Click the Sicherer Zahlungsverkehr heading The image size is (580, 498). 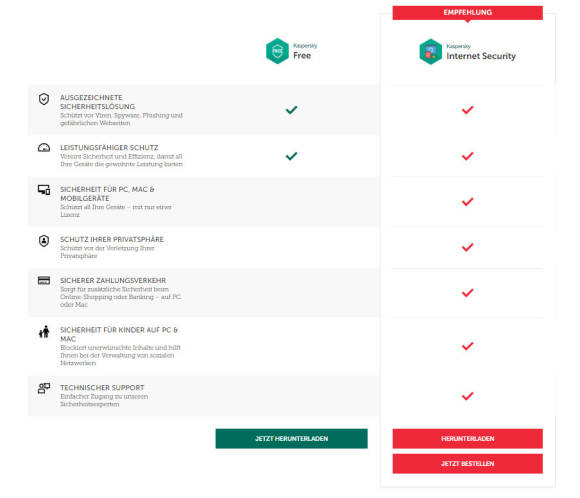pos(113,280)
